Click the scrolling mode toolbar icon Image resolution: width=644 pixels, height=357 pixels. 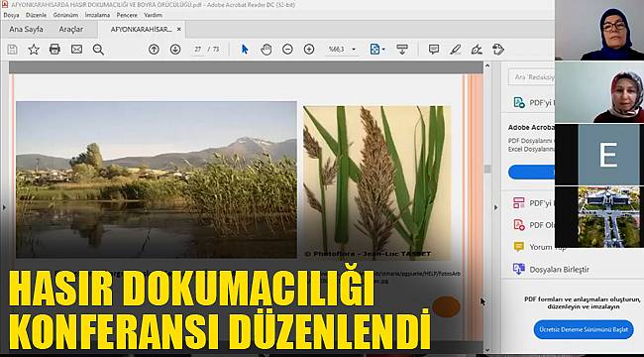[402, 50]
